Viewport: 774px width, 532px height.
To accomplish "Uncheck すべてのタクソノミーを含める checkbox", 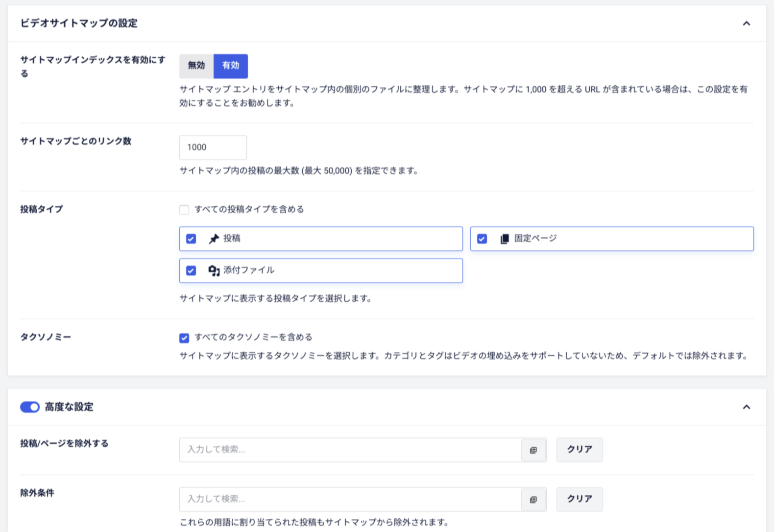I will pyautogui.click(x=184, y=338).
